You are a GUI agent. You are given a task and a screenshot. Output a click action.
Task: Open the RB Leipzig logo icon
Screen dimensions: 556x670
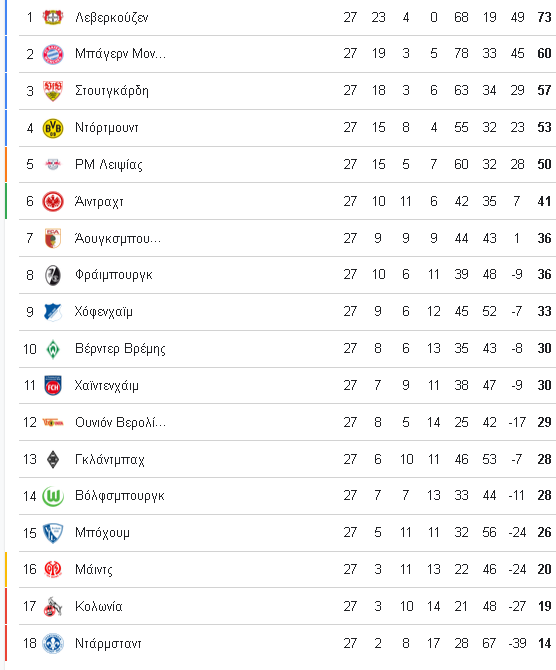pos(53,164)
